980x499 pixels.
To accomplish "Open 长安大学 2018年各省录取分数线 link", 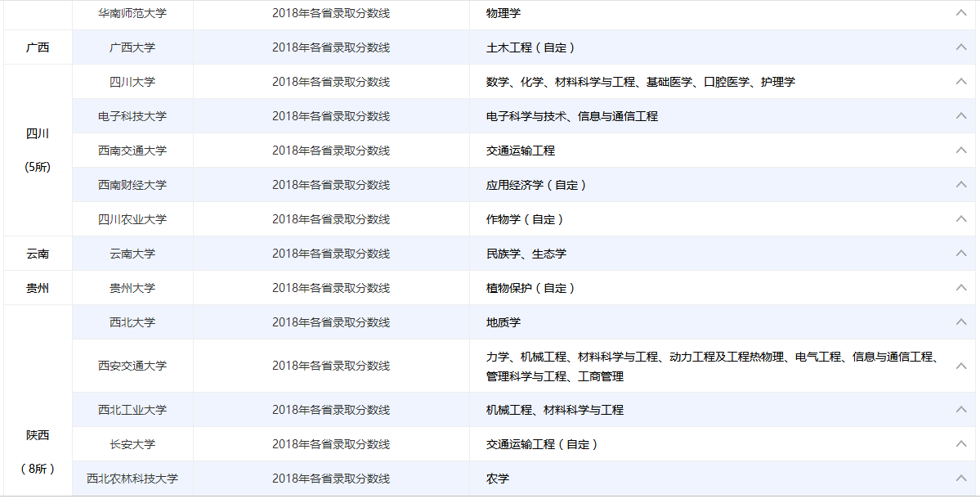I will [331, 444].
